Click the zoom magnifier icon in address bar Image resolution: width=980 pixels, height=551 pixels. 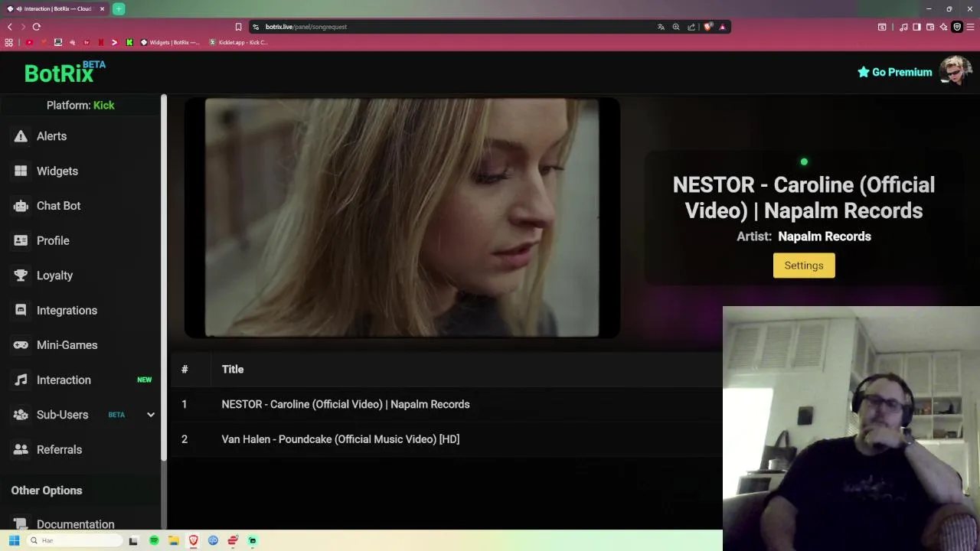pos(676,27)
